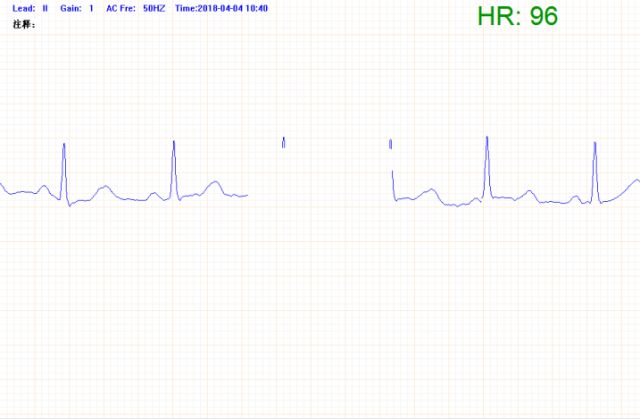
Task: Click the 'Time:2018-04-04 10:40' timestamp
Action: point(222,8)
